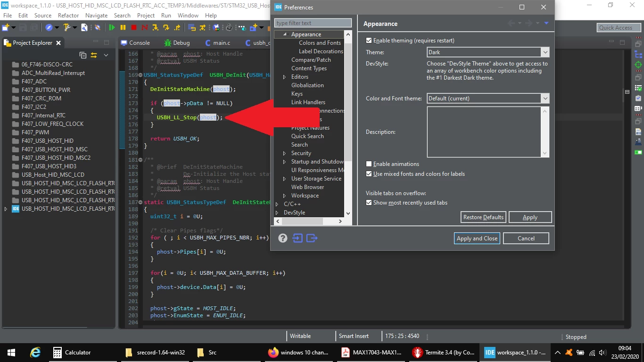Click the type filter text field
This screenshot has width=644, height=362.
click(x=313, y=23)
